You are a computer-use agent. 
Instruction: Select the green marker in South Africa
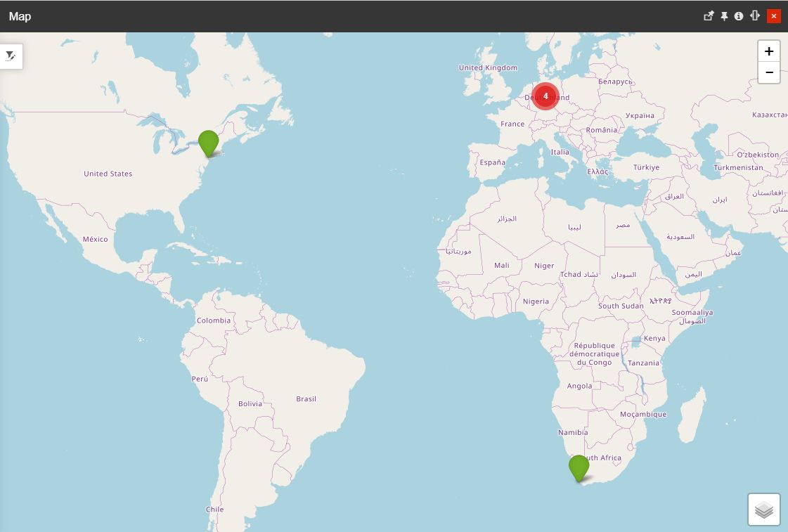(579, 467)
